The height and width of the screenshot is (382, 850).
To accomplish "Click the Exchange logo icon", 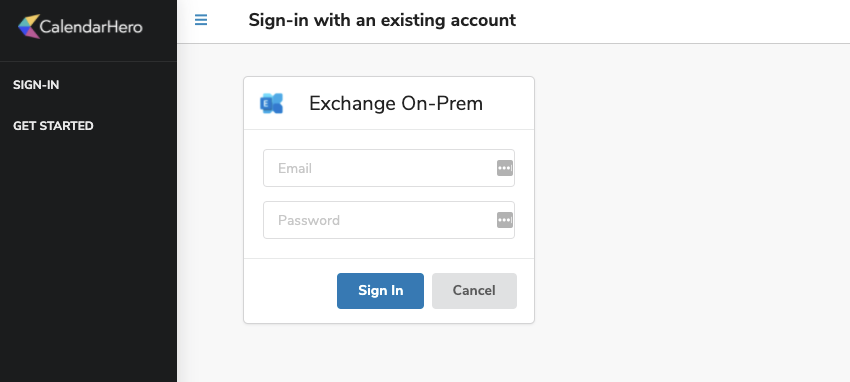I will point(272,103).
